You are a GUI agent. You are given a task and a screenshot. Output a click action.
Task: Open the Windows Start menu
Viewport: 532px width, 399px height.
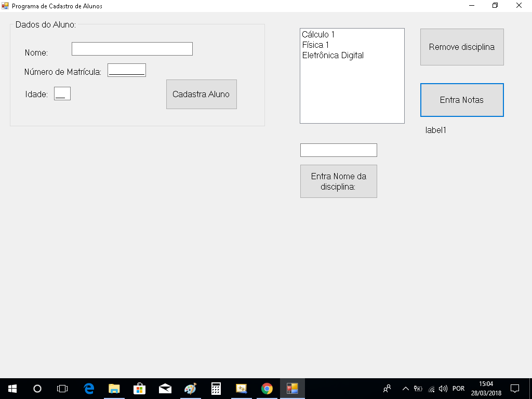pyautogui.click(x=12, y=389)
